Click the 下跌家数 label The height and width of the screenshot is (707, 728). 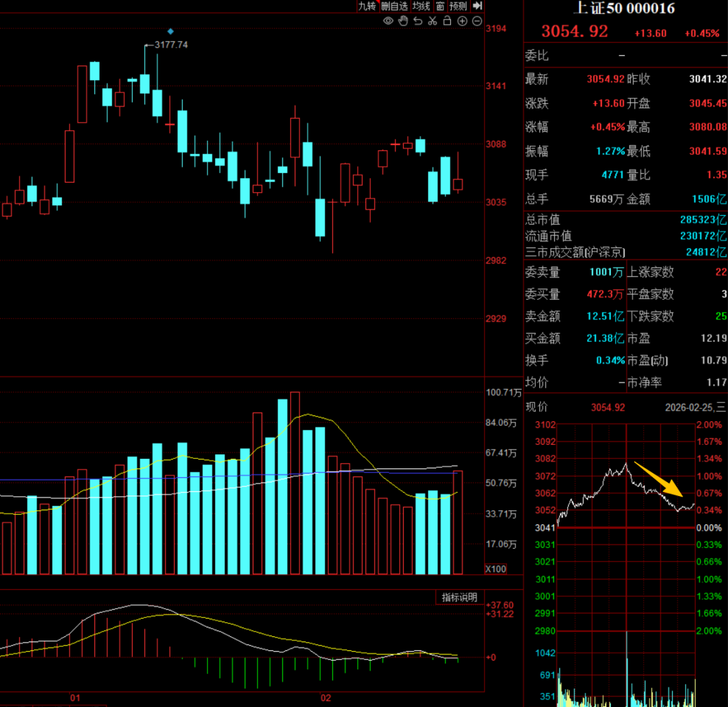point(650,316)
